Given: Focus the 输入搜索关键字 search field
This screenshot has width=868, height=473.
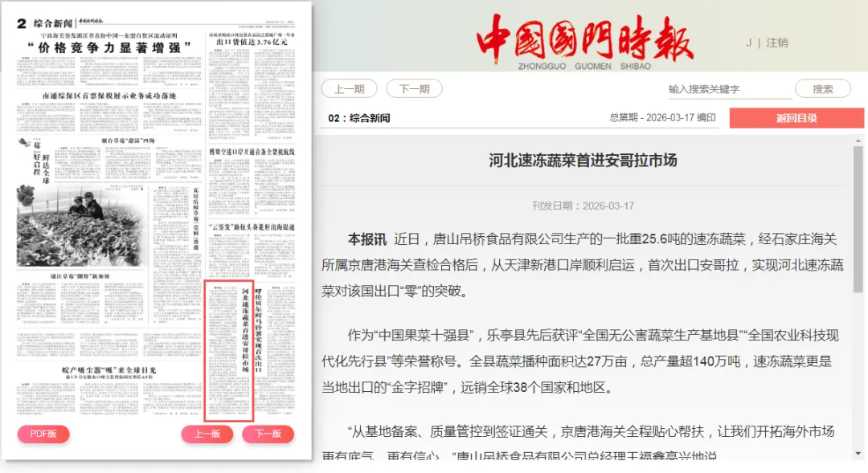Looking at the screenshot, I should click(729, 89).
